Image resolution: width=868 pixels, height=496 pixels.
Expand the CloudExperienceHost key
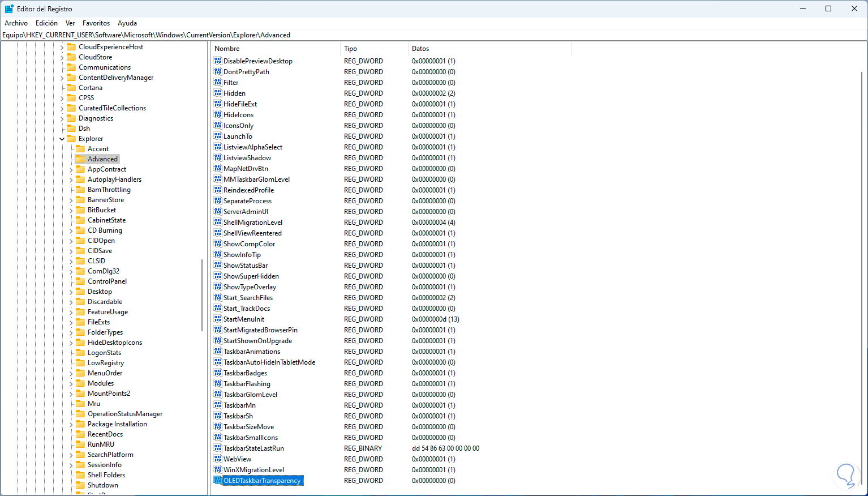tap(62, 47)
